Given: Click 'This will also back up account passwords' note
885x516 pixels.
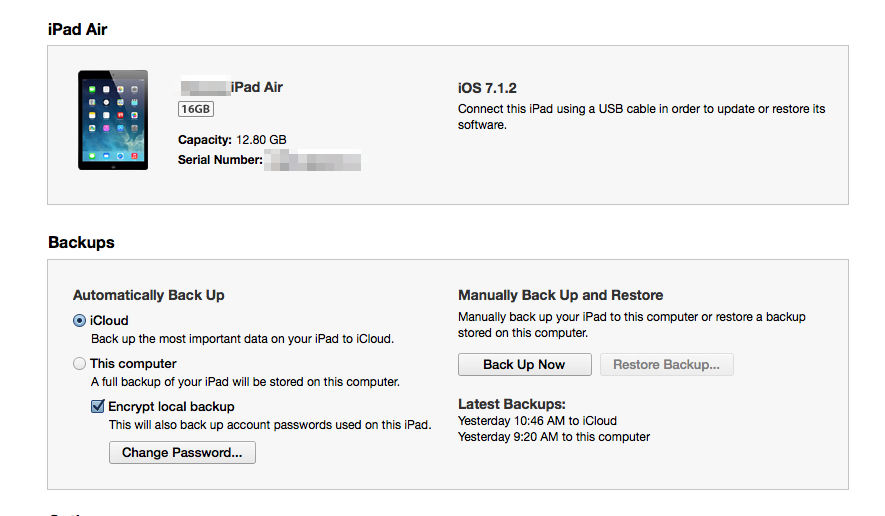Looking at the screenshot, I should point(270,425).
